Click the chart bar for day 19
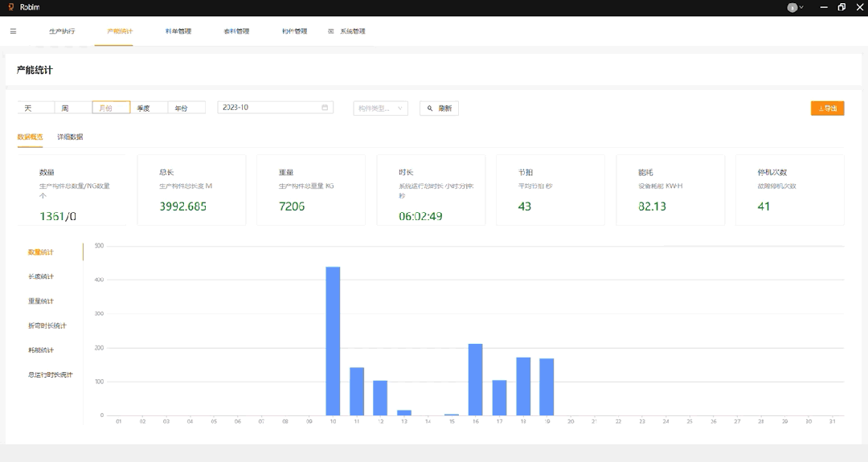 [547, 386]
